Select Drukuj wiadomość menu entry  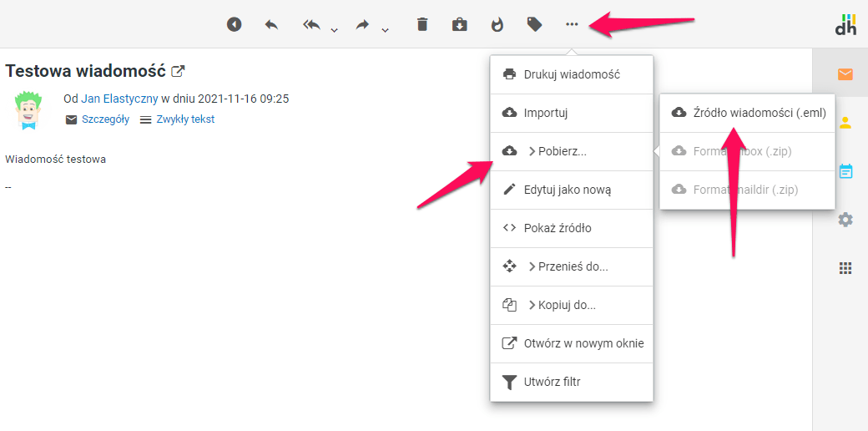pos(571,74)
